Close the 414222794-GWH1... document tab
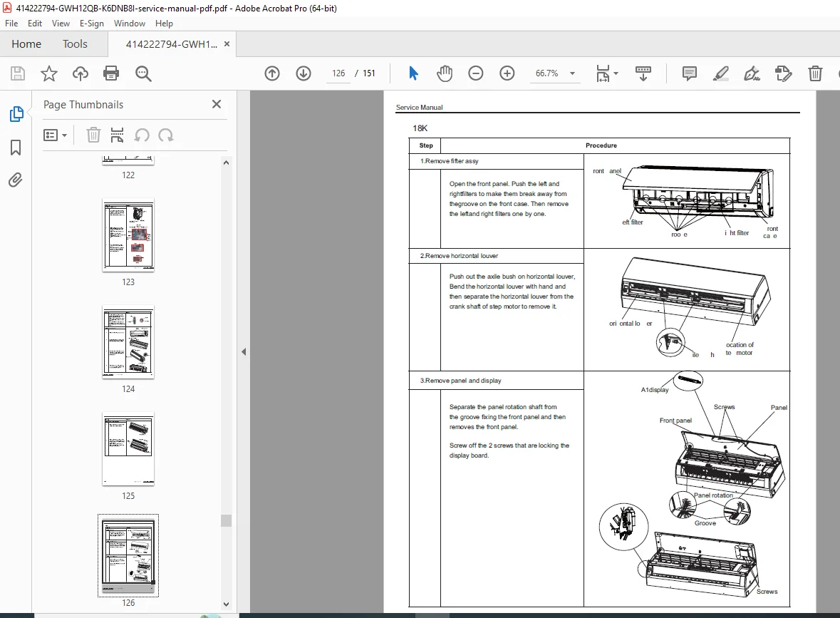840x618 pixels. pos(227,44)
